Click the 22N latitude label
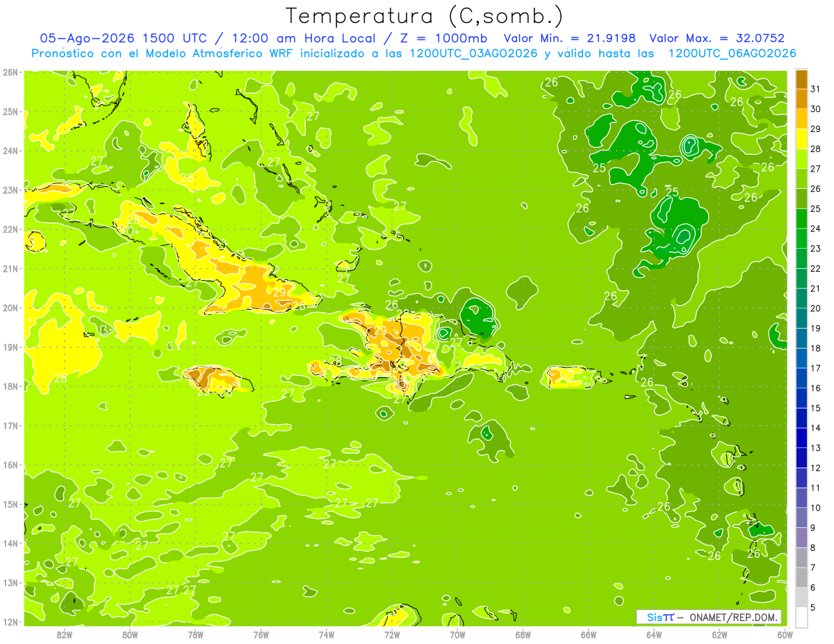Image resolution: width=834 pixels, height=644 pixels. [x=10, y=229]
